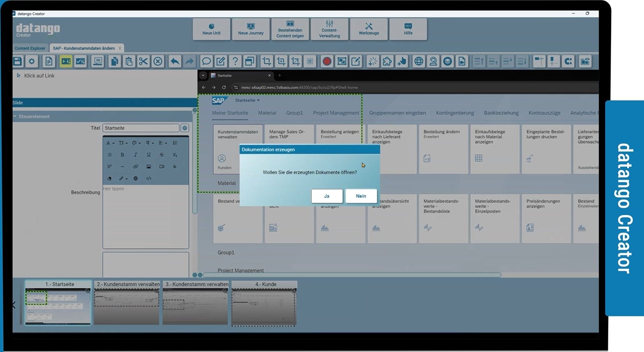This screenshot has height=352, width=644.
Task: Collapse the Steuerelement section
Action: pos(15,116)
